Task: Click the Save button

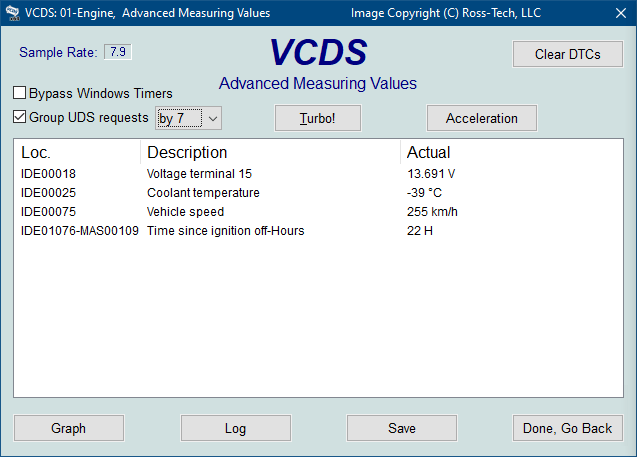Action: click(x=402, y=428)
